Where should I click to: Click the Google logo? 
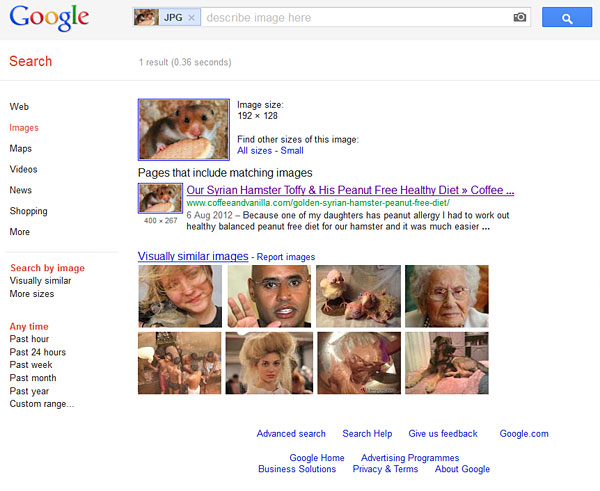click(49, 18)
